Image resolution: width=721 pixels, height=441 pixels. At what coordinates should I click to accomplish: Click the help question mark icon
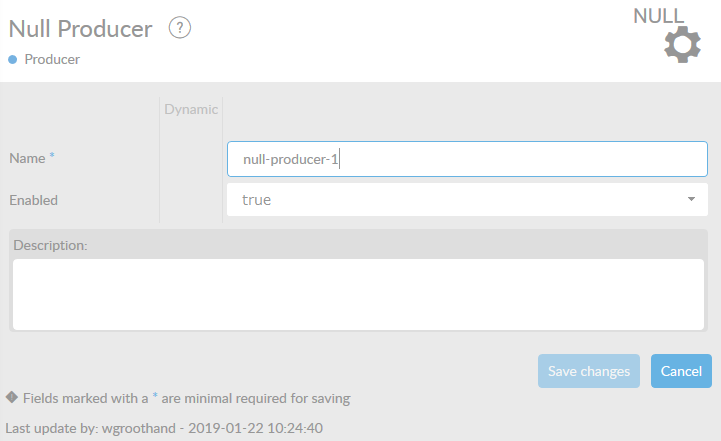pyautogui.click(x=180, y=28)
